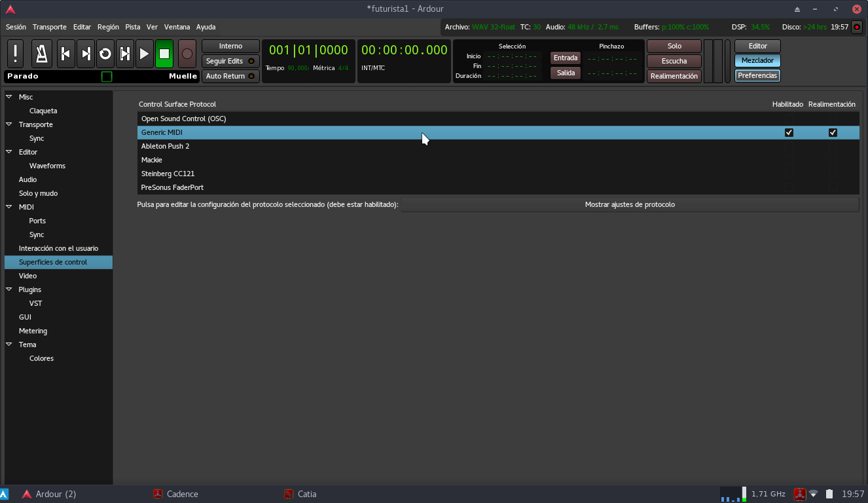Jump to session end

pyautogui.click(x=85, y=54)
